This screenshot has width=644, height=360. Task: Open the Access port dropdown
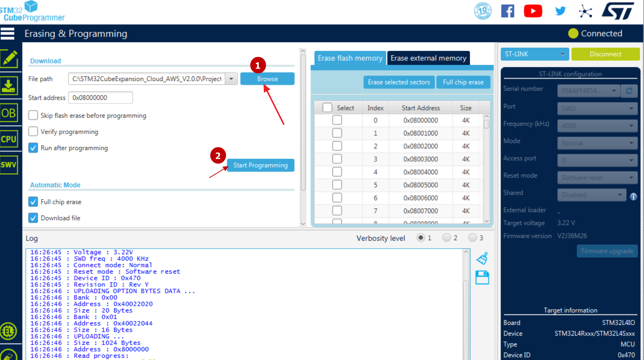[597, 160]
